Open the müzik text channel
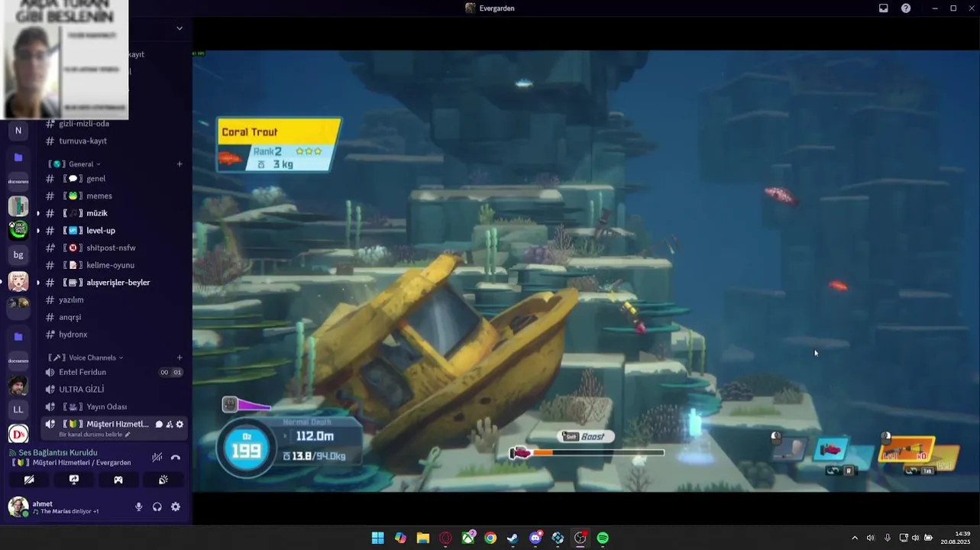 [x=113, y=213]
